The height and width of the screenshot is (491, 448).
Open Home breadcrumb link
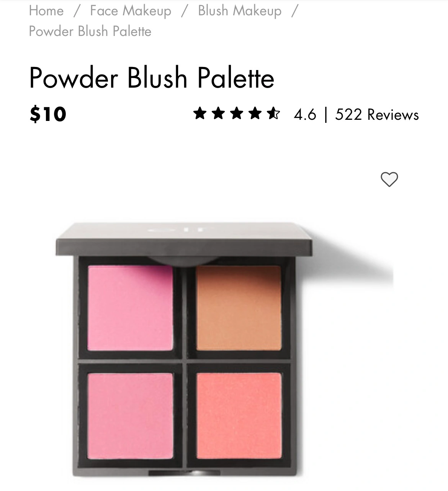(x=46, y=10)
